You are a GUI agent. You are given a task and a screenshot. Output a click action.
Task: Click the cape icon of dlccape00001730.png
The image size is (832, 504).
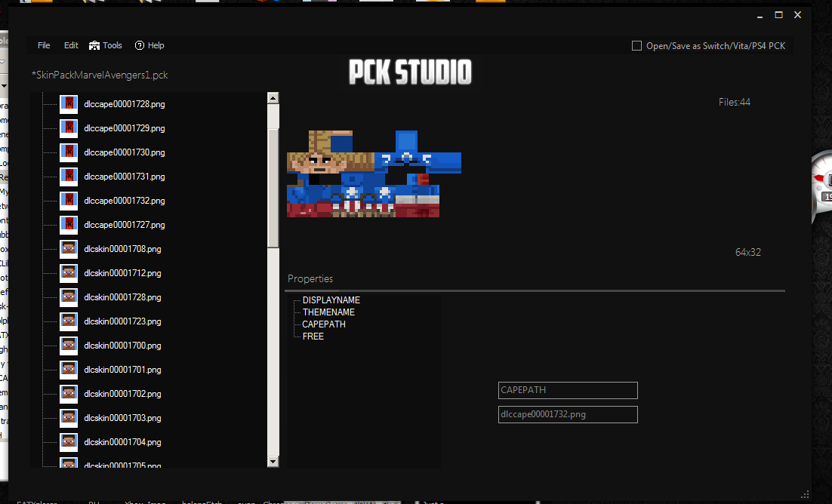tap(69, 153)
